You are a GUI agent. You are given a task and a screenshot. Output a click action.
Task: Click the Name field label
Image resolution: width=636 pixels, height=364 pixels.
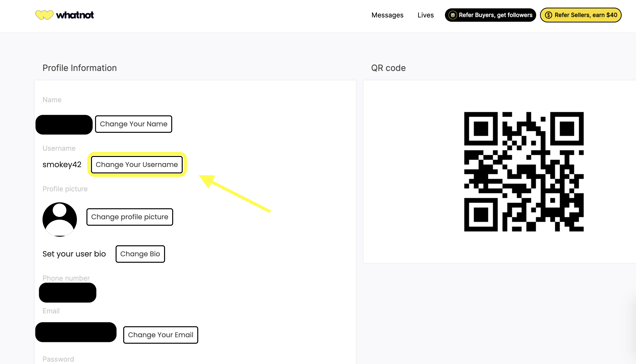pos(52,100)
